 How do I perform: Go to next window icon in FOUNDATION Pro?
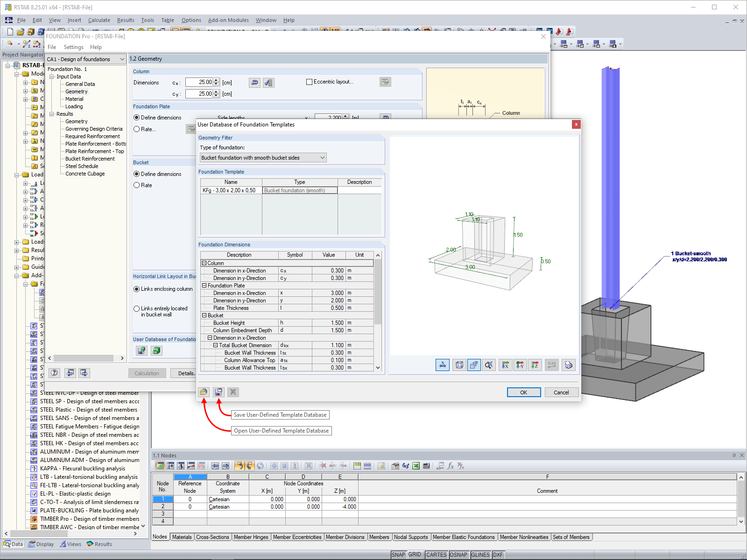[x=84, y=373]
